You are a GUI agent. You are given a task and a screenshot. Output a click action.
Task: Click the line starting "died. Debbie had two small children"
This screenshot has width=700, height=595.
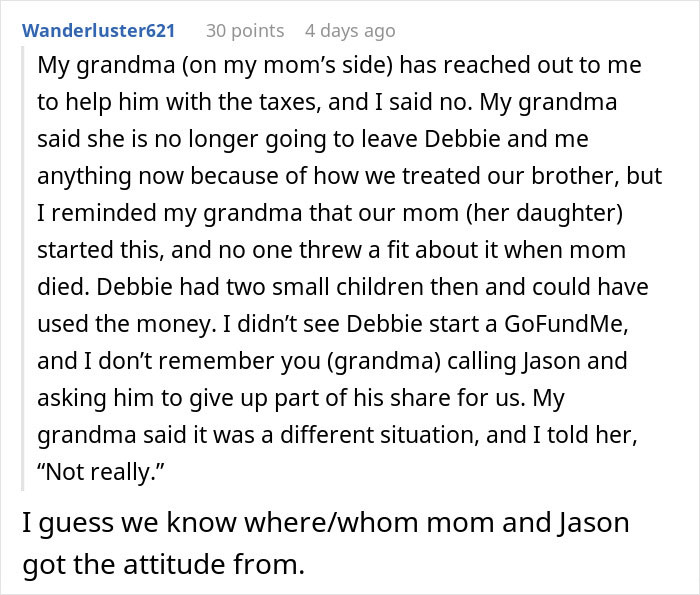click(x=342, y=287)
